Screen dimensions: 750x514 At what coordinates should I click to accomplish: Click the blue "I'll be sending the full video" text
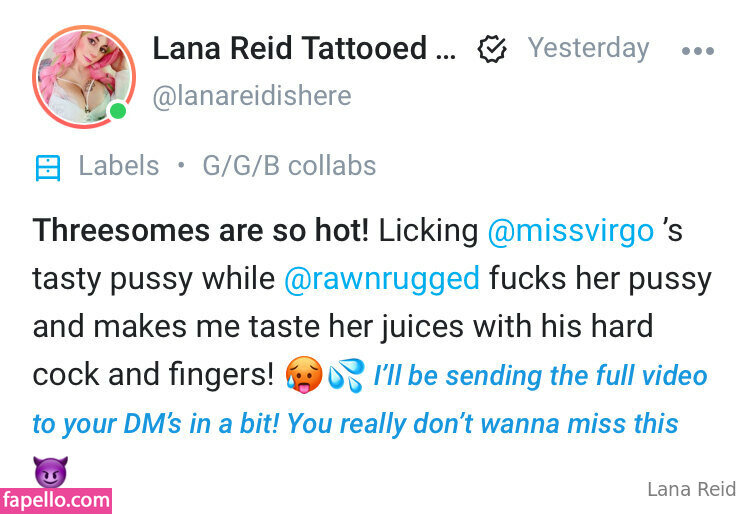click(540, 376)
